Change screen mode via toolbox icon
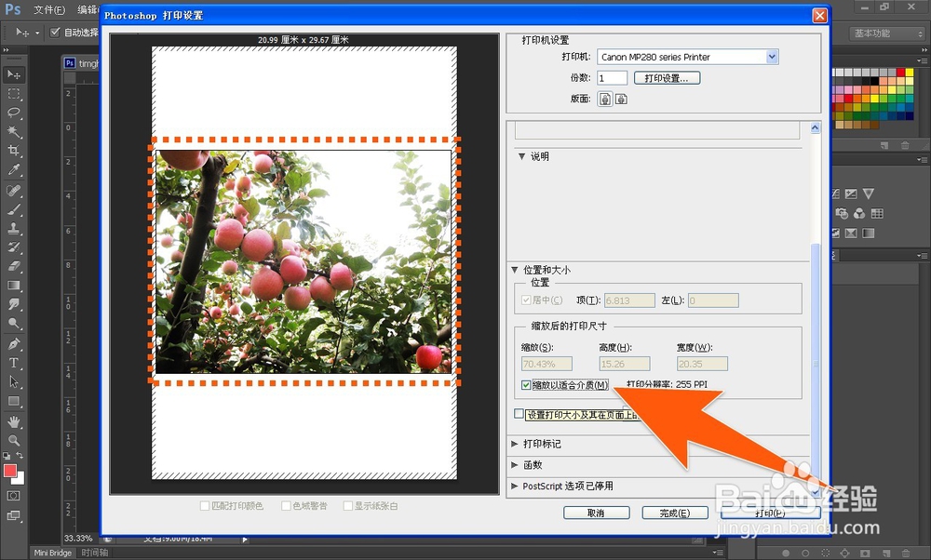This screenshot has width=931, height=560. (13, 515)
